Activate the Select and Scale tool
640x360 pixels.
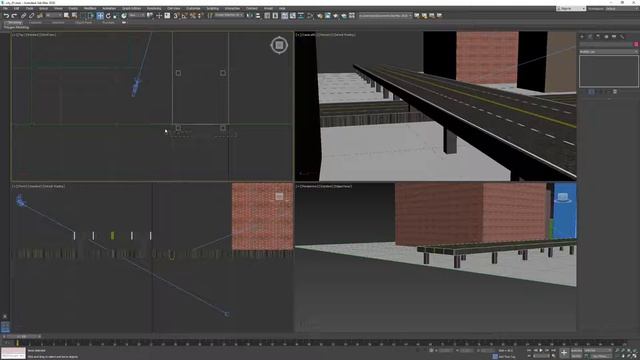(116, 16)
